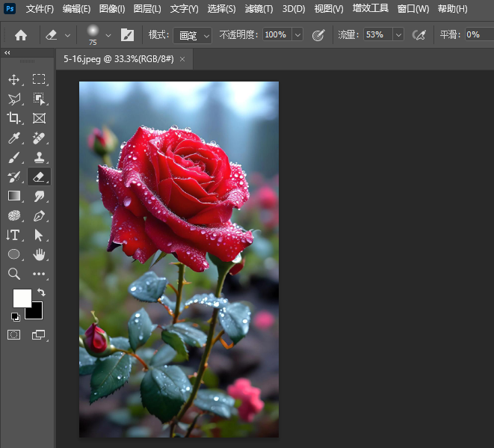
Task: Click the Photoshop logo icon
Action: [x=10, y=8]
